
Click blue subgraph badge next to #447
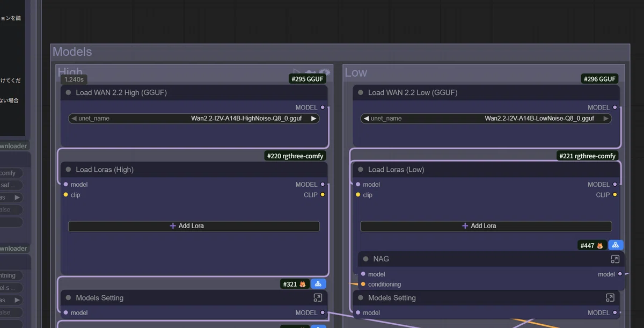(616, 245)
